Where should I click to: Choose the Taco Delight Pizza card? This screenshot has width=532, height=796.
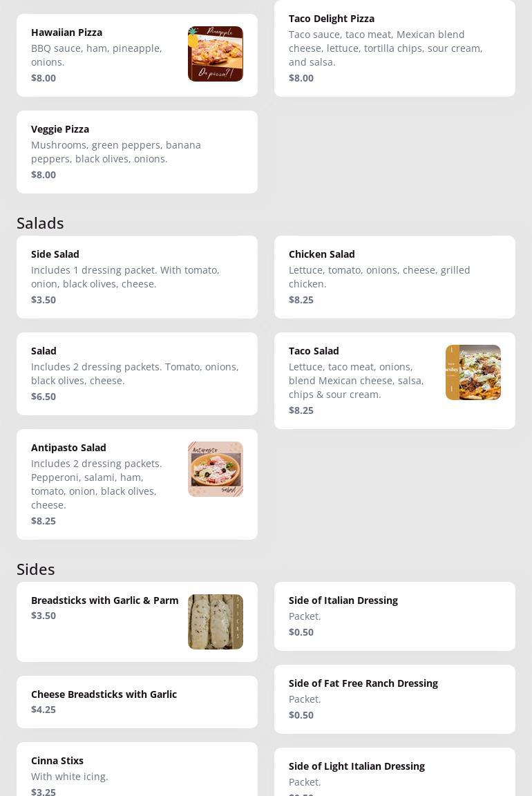tap(395, 48)
